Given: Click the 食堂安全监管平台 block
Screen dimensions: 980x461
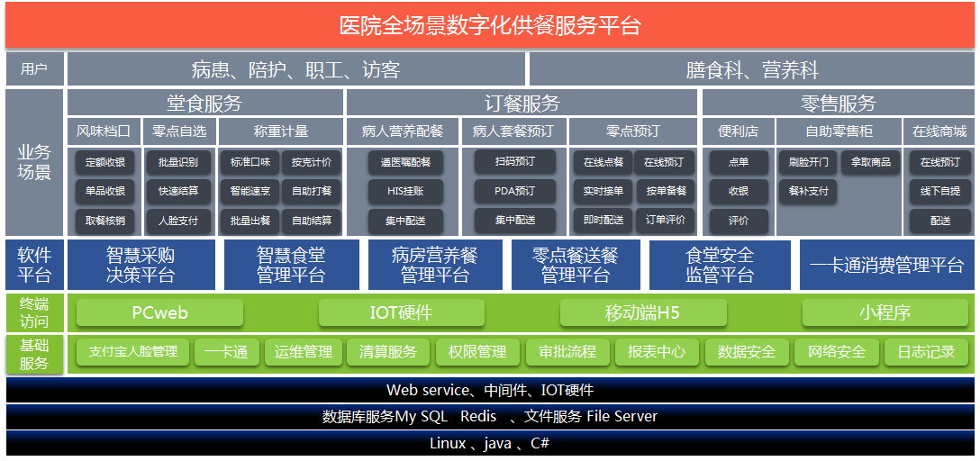Looking at the screenshot, I should click(720, 265).
